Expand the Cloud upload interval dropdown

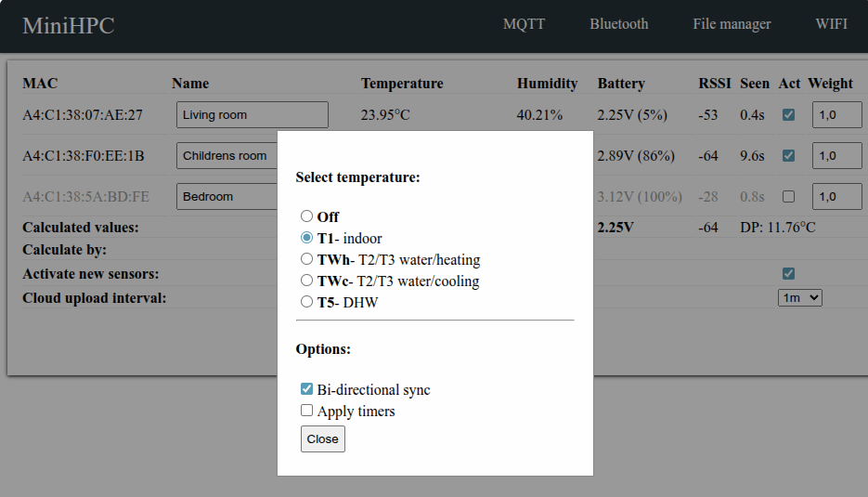pyautogui.click(x=799, y=297)
